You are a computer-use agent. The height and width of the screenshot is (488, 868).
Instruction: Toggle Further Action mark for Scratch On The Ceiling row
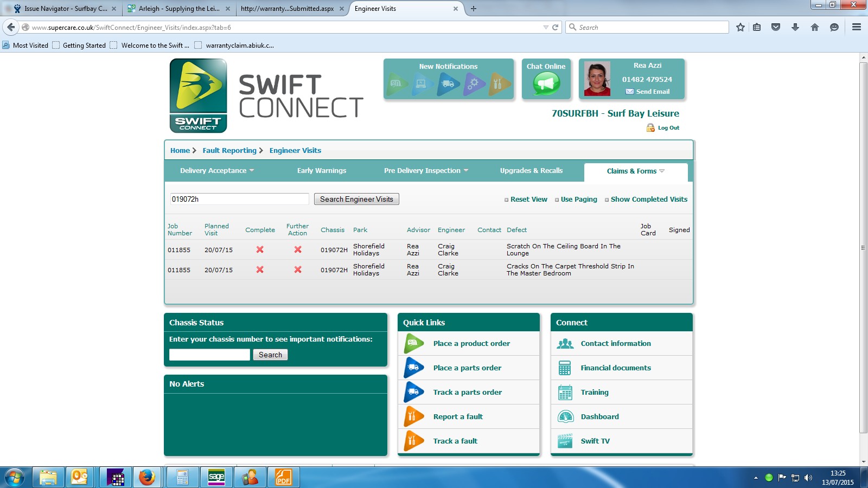point(298,249)
